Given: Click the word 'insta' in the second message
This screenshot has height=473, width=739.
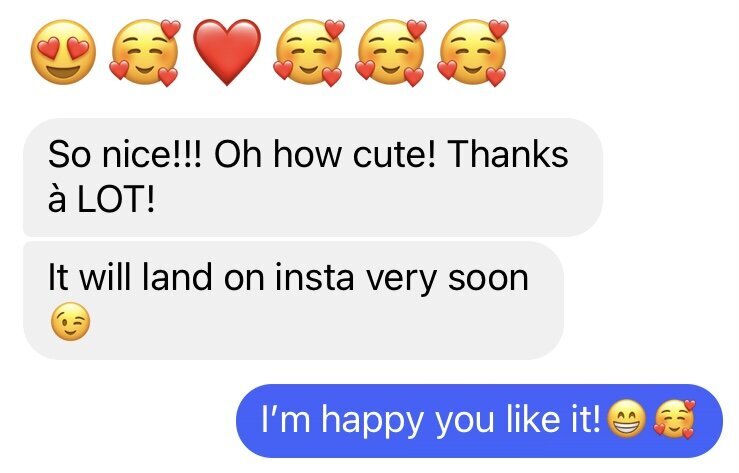Looking at the screenshot, I should [x=314, y=277].
